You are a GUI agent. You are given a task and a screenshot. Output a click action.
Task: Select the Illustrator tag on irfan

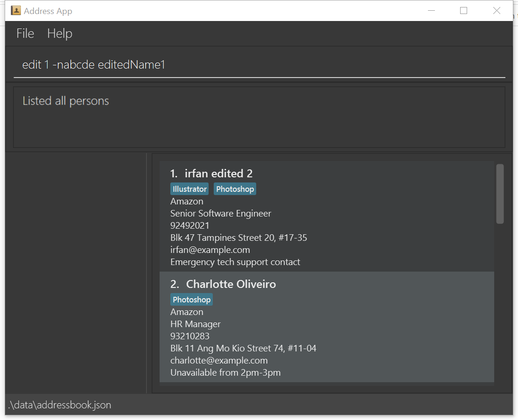[x=189, y=189]
